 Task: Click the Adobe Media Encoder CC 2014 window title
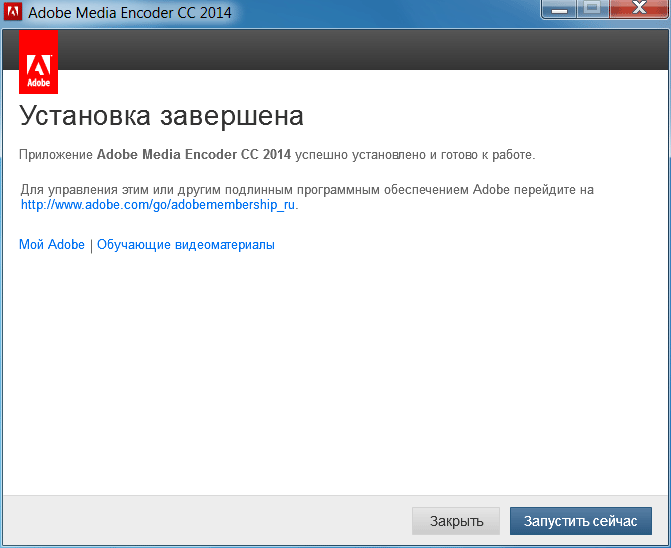[x=130, y=13]
